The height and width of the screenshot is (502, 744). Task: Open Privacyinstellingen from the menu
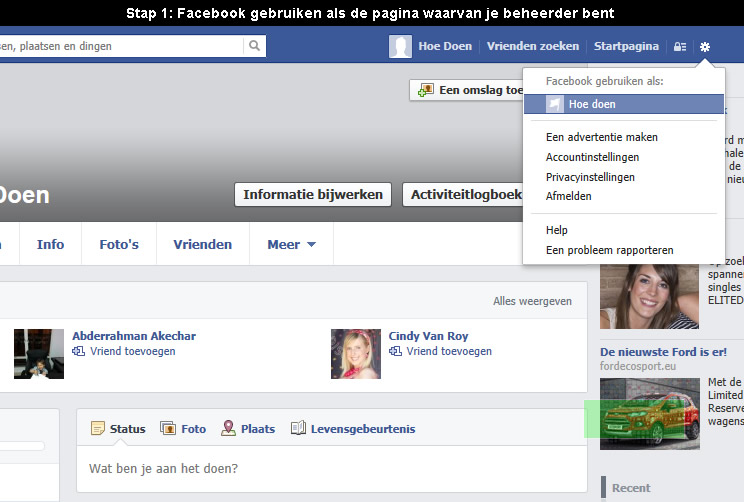pyautogui.click(x=590, y=177)
